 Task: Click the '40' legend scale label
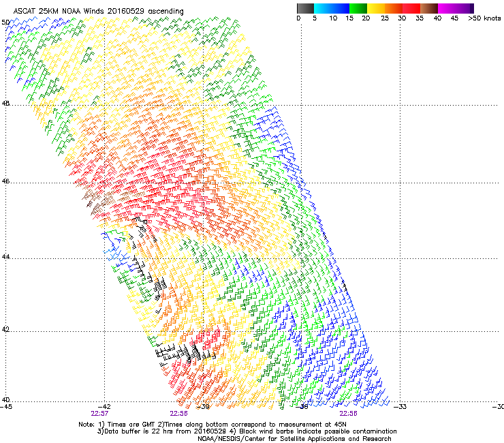click(x=437, y=18)
